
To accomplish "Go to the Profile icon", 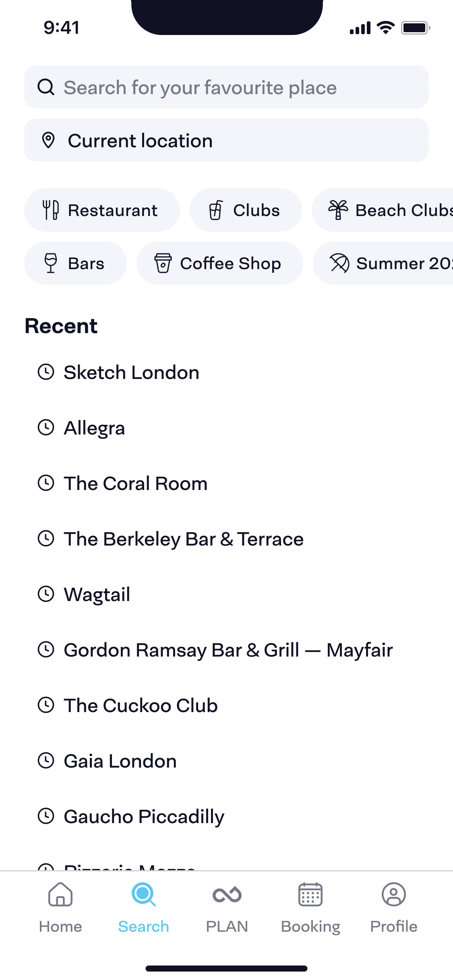I will tap(393, 895).
